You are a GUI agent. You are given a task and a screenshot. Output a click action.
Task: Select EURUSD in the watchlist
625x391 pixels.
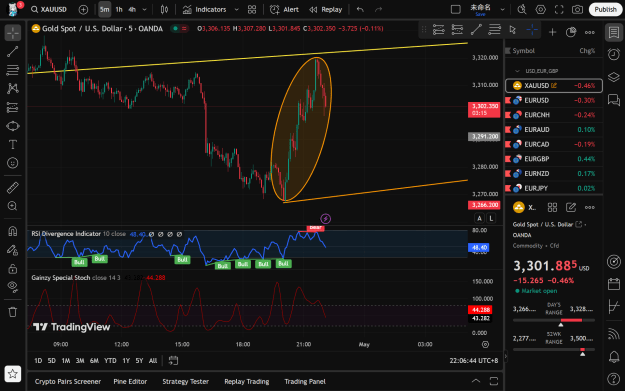point(554,100)
